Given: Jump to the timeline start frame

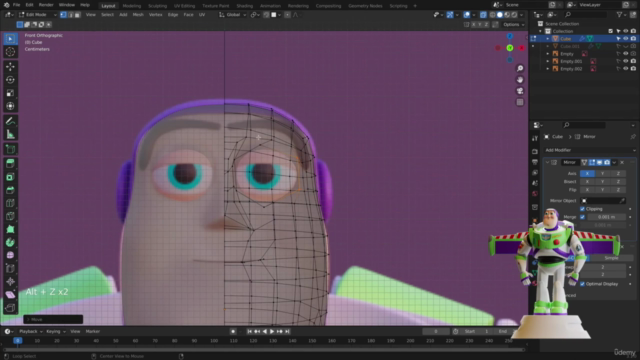Looking at the screenshot, I should pyautogui.click(x=249, y=331).
